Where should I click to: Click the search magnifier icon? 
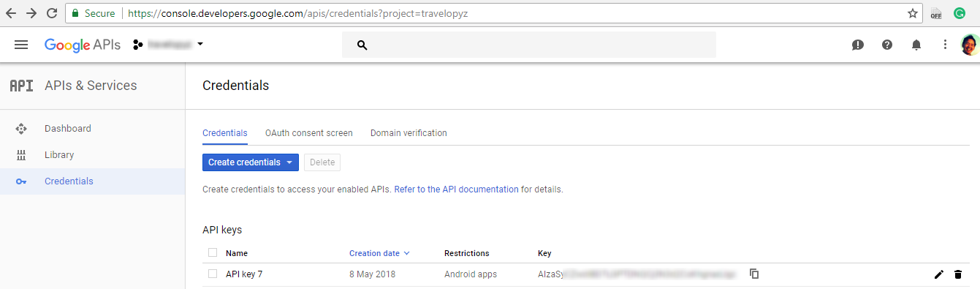coord(361,45)
